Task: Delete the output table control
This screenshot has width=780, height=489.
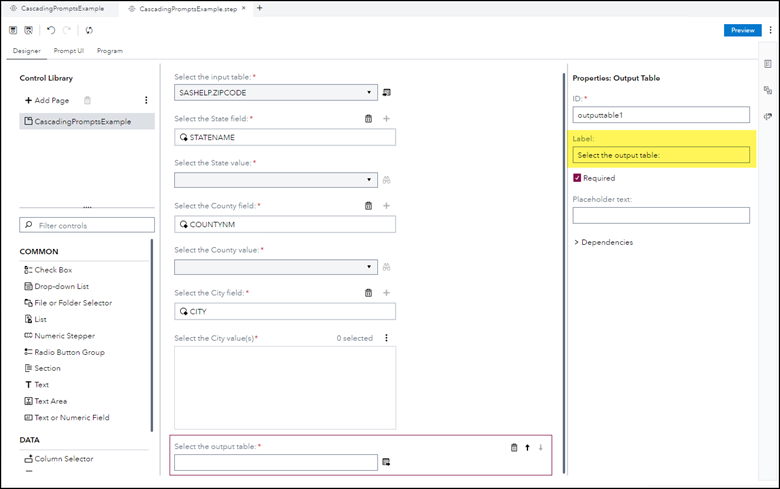Action: coord(514,448)
